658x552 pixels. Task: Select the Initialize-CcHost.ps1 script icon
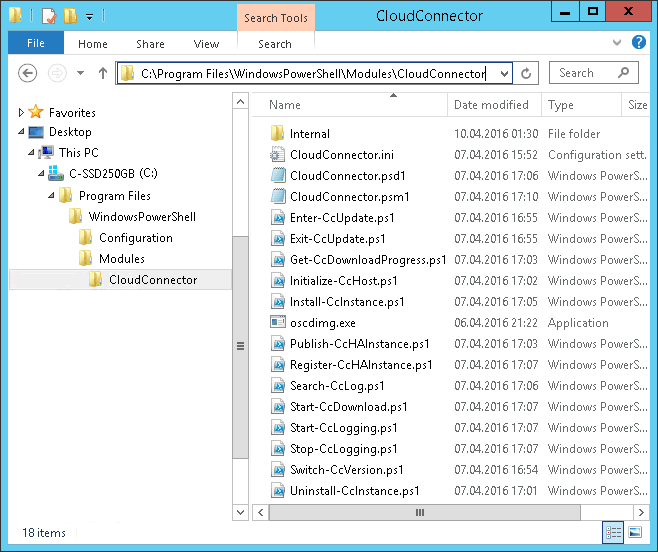click(277, 280)
